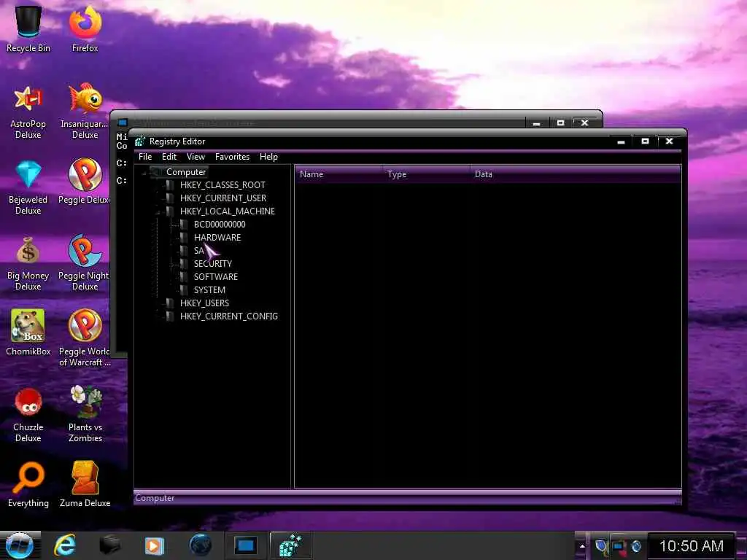
Task: Open Windows Media Player from the taskbar
Action: click(x=154, y=545)
